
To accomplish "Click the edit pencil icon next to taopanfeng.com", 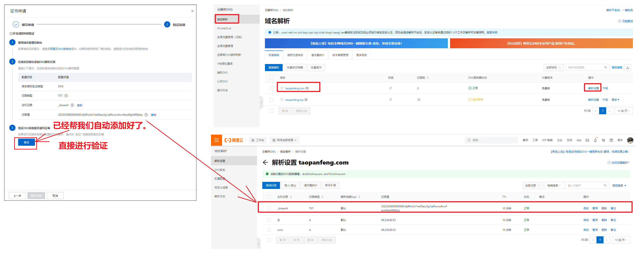I will pos(307,88).
